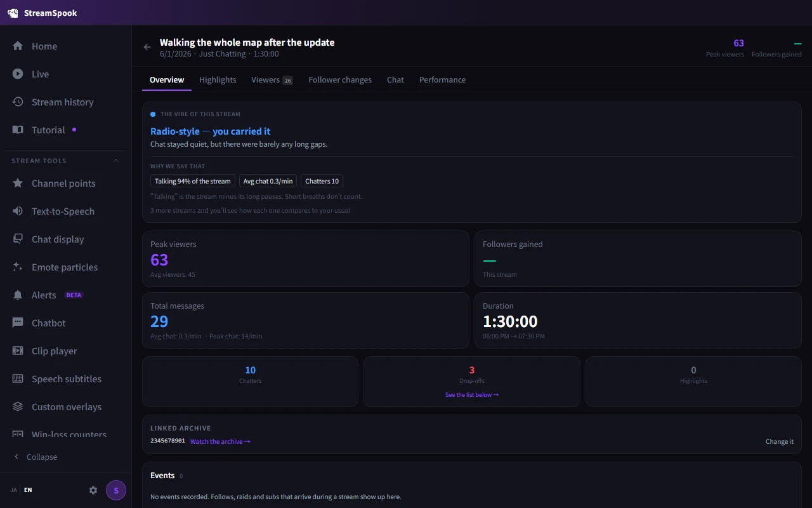
Task: Click the Chat display icon
Action: pos(18,239)
